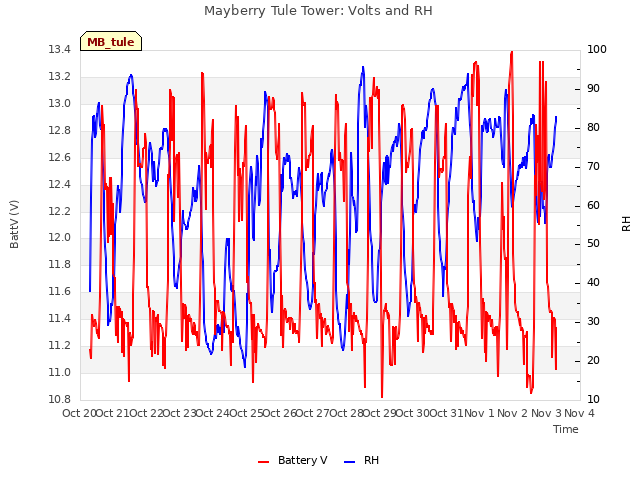
Task: Toggle the RH legend entry
Action: (x=361, y=460)
